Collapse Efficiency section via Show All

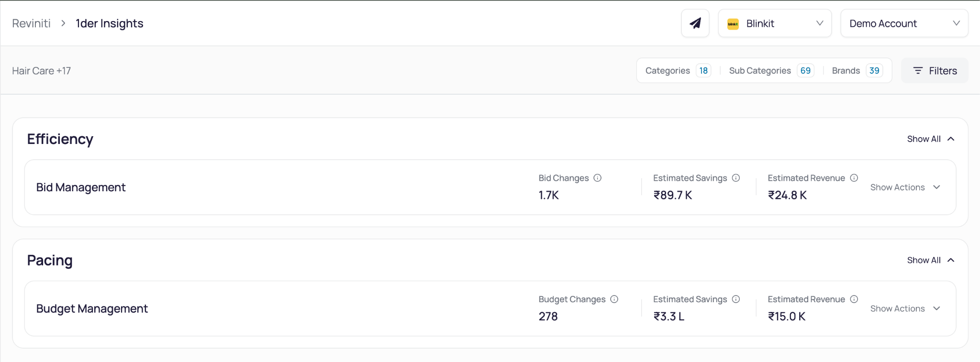[931, 139]
